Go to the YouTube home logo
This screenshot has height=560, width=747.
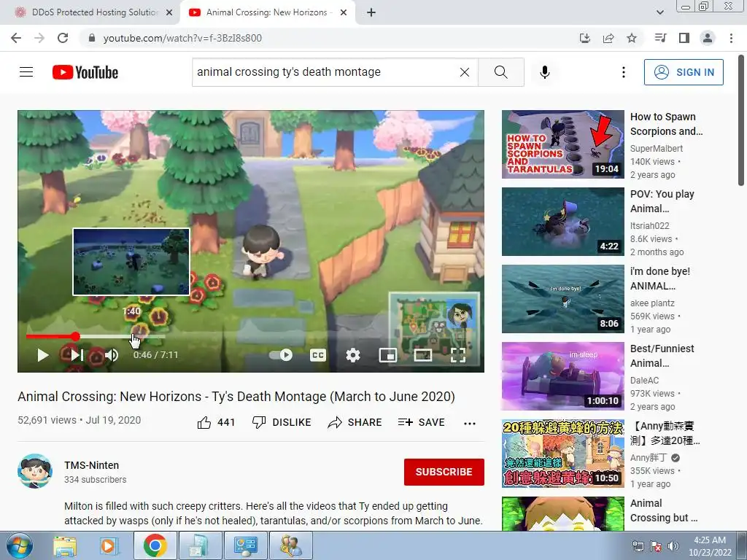[85, 72]
